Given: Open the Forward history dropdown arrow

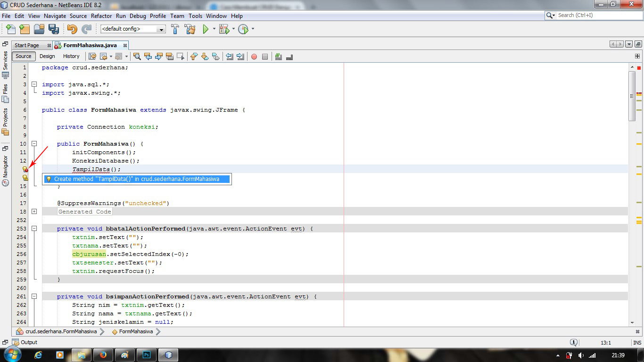Looking at the screenshot, I should point(126,57).
